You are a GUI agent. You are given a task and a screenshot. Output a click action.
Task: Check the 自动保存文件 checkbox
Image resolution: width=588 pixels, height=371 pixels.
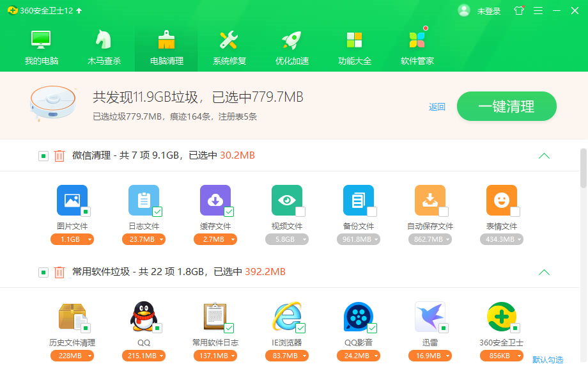click(444, 212)
